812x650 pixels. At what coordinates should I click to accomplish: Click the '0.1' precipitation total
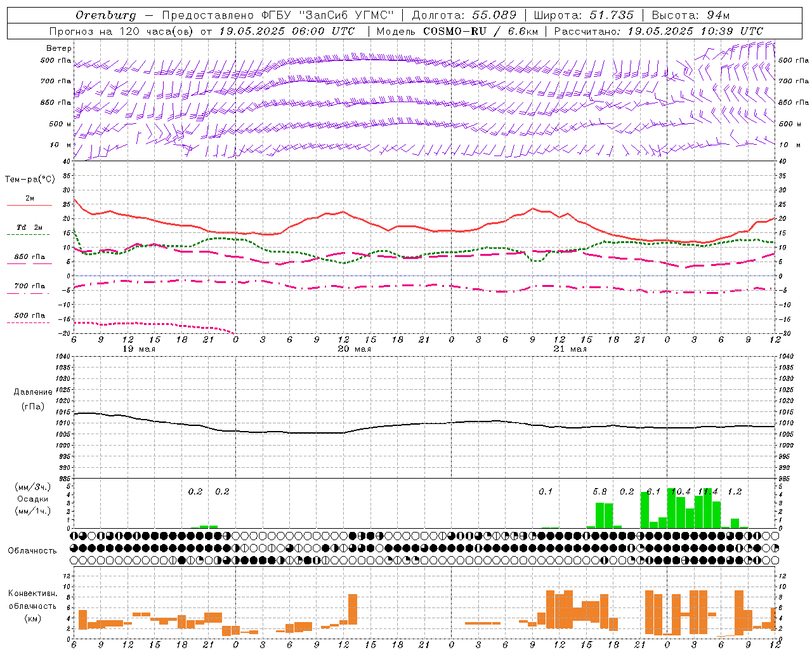coord(546,492)
